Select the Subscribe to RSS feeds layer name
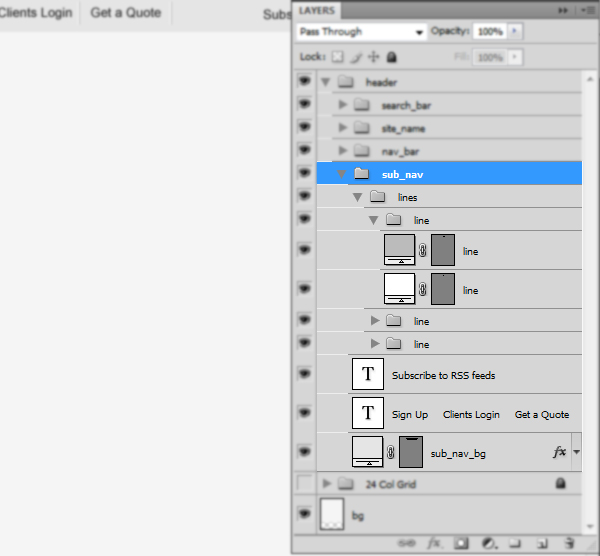Viewport: 600px width, 556px height. [x=443, y=375]
